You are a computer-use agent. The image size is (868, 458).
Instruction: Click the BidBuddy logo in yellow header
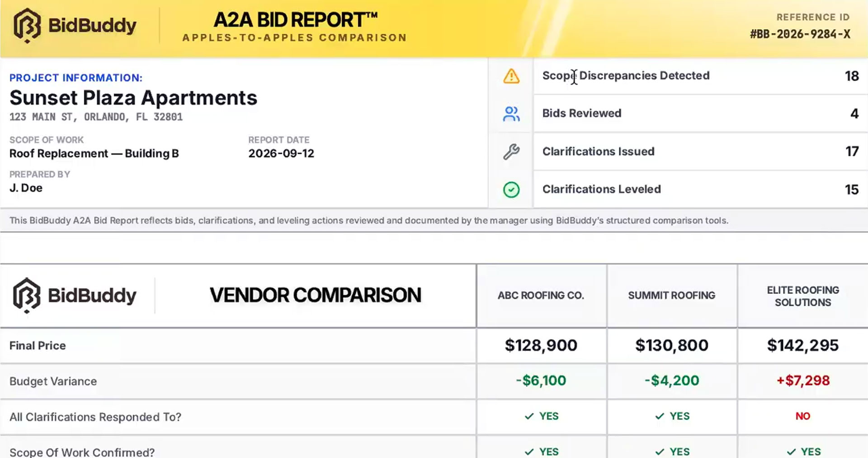coord(75,26)
